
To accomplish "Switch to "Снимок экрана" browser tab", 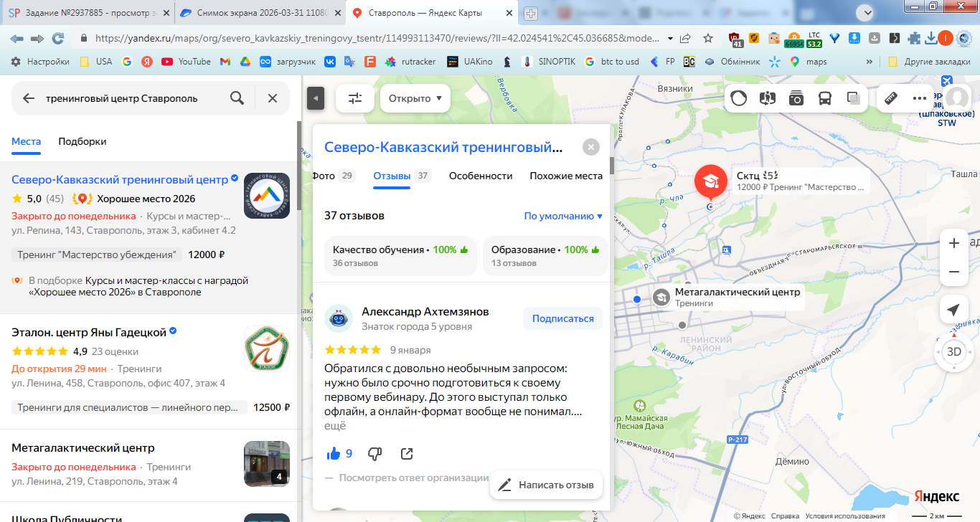I will coord(258,13).
